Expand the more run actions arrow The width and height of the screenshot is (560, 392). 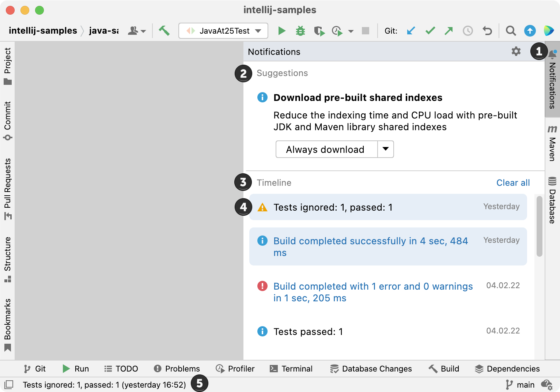pyautogui.click(x=351, y=31)
